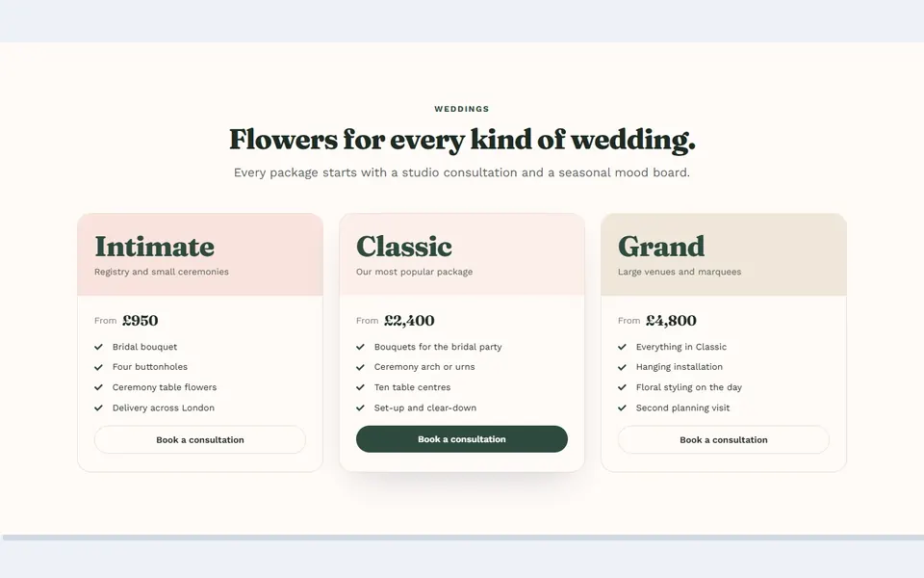924x578 pixels.
Task: Click the checkmark beside Bouquets for the bridal party
Action: tap(360, 347)
